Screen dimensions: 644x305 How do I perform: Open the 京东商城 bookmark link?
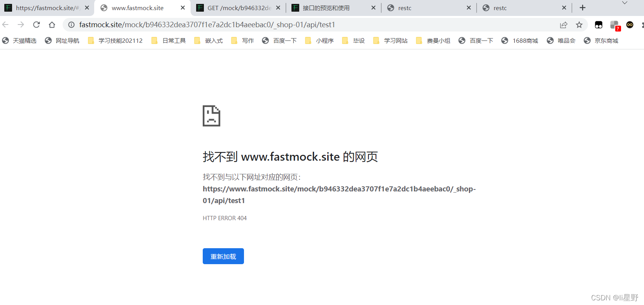click(x=601, y=40)
